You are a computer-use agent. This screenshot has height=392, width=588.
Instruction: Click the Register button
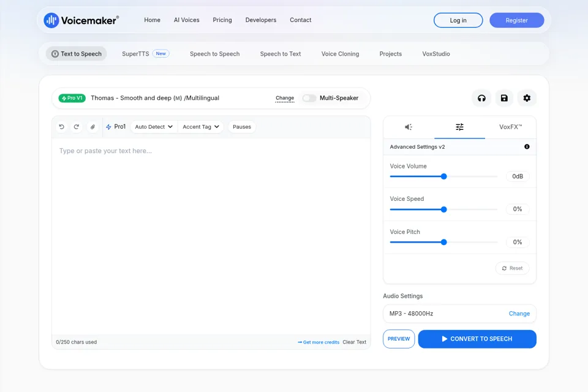[x=517, y=20]
